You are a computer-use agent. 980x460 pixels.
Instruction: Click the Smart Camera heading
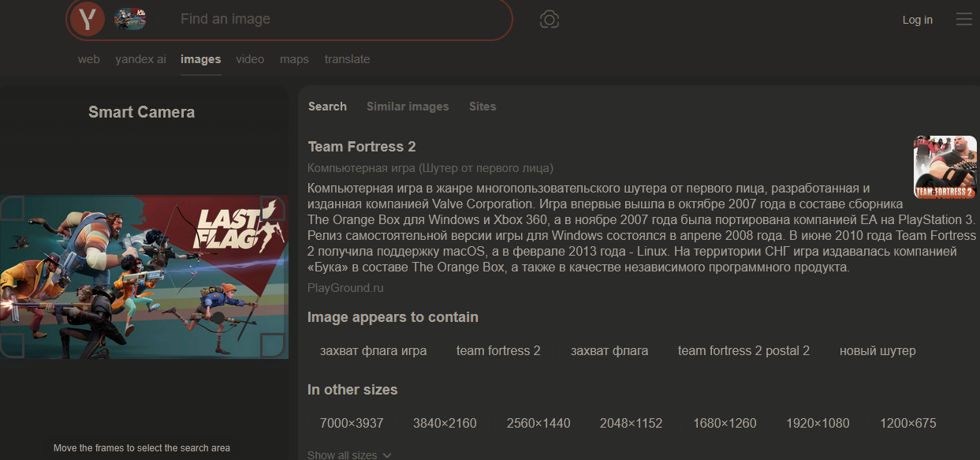pyautogui.click(x=142, y=112)
